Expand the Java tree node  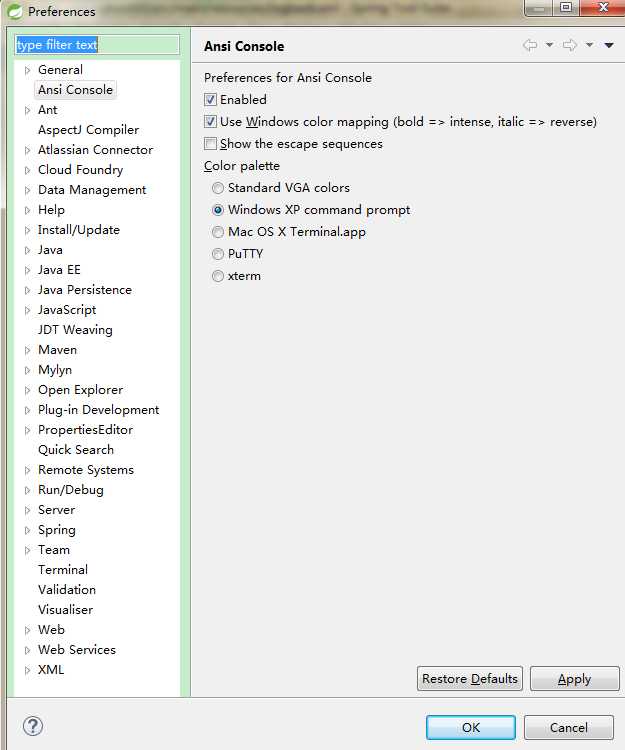coord(27,250)
